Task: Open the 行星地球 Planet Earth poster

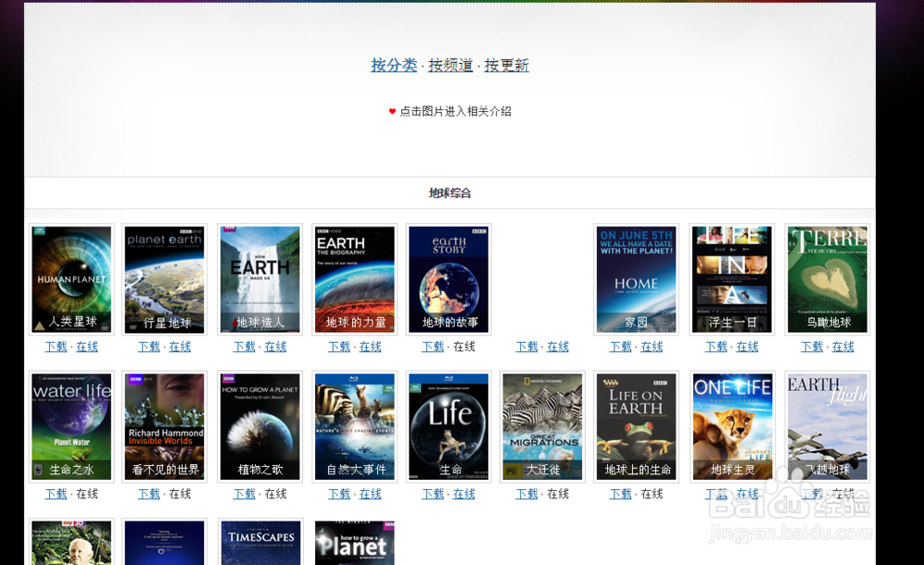Action: (164, 279)
